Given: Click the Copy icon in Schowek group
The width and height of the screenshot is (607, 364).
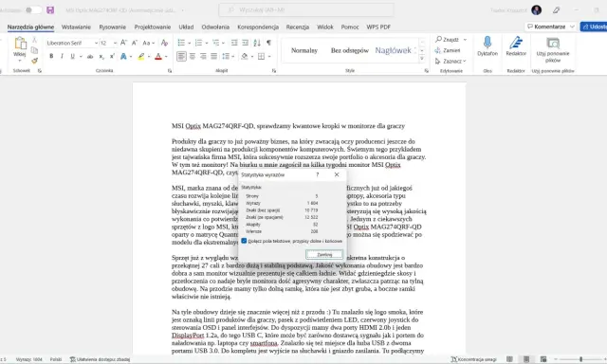Looking at the screenshot, I should tap(34, 50).
